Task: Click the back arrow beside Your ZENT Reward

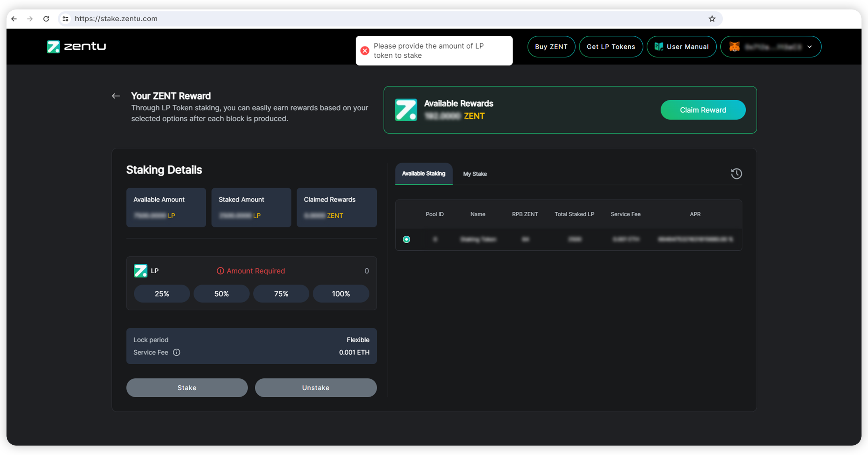Action: pos(116,96)
